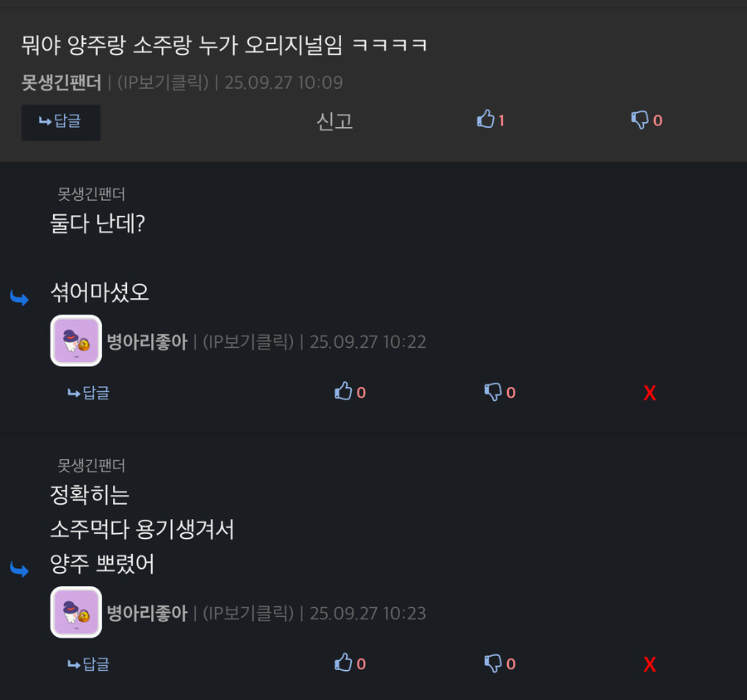The height and width of the screenshot is (700, 747).
Task: Like the top comment by 못생긴팬더
Action: (491, 120)
